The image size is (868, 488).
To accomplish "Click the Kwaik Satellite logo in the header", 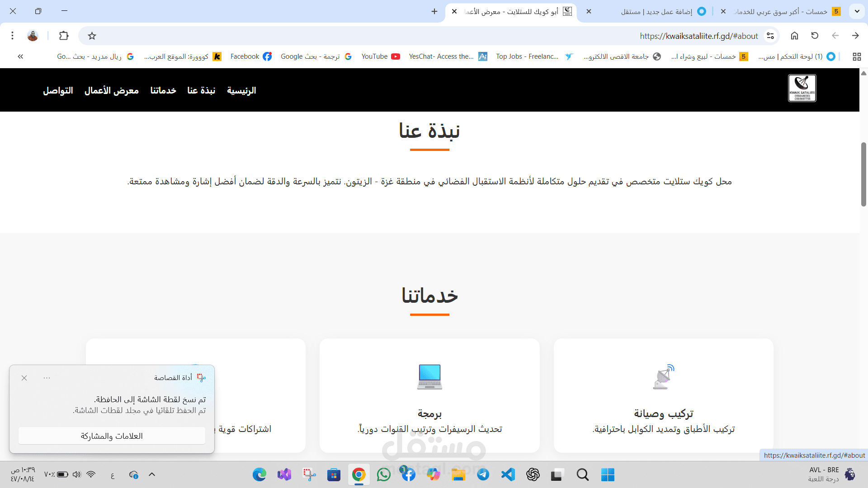I will [802, 88].
